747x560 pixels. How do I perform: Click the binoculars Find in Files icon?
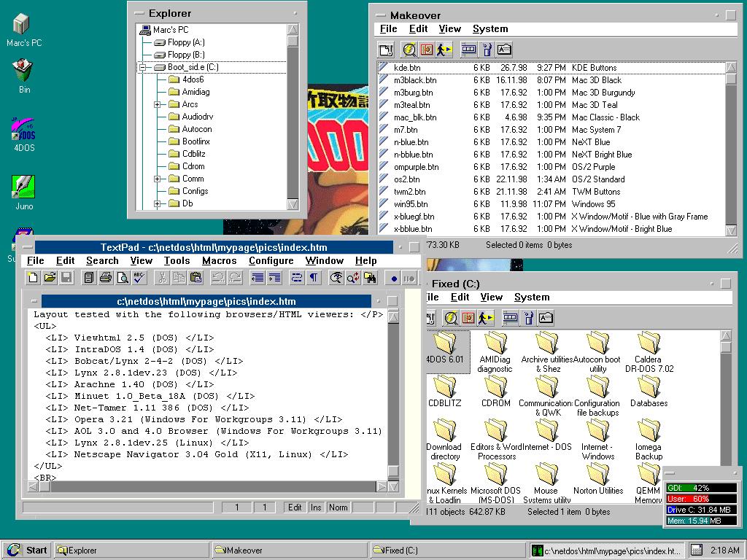(371, 278)
